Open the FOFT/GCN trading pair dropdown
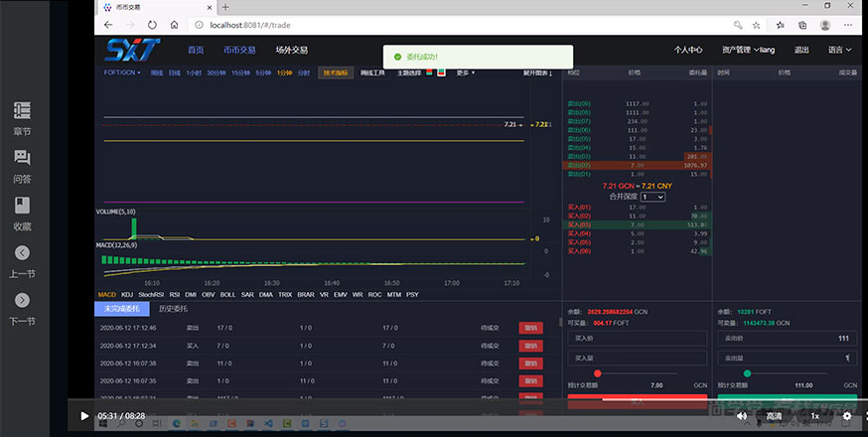This screenshot has width=868, height=437. [x=122, y=73]
